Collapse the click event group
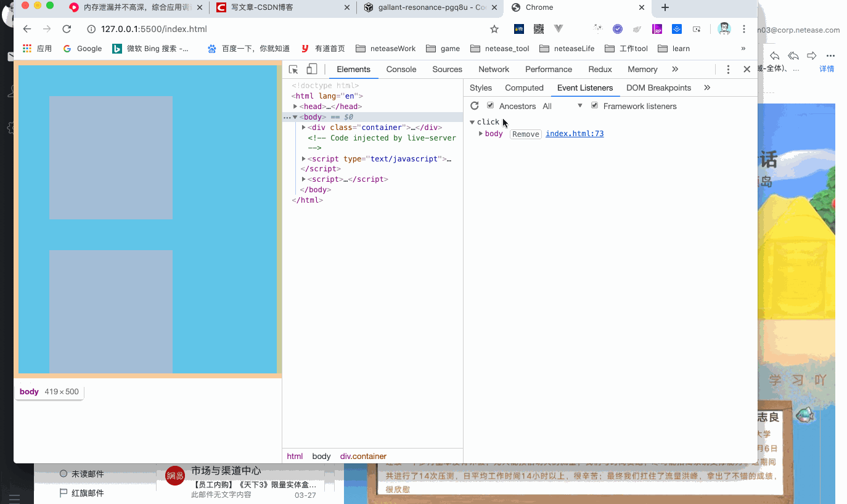The width and height of the screenshot is (847, 504). [472, 122]
